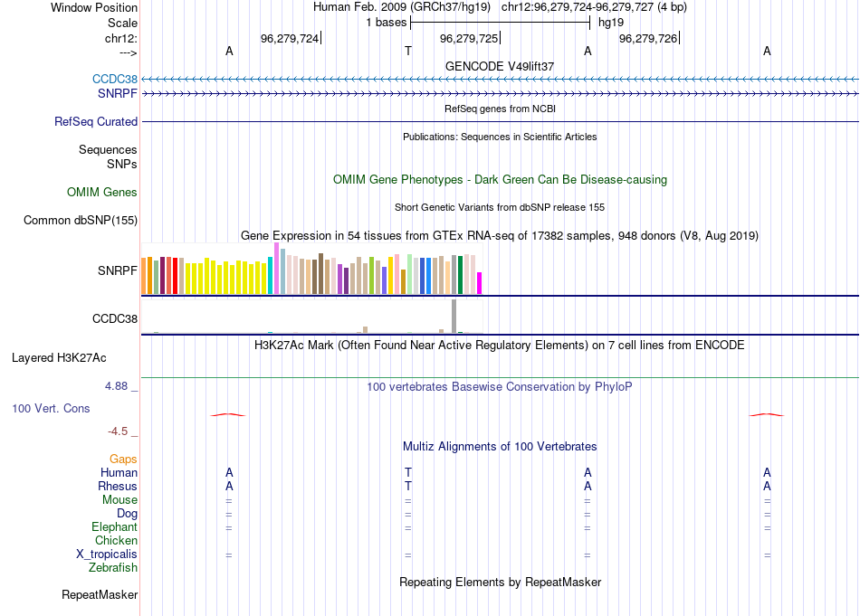Open the RefSeq Curated track label
Image resolution: width=860 pixels, height=616 pixels.
(96, 122)
